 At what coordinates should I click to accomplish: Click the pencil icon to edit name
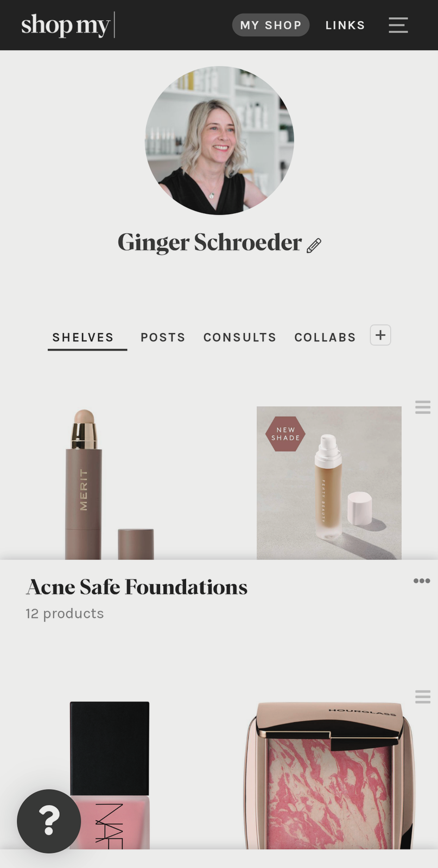[x=314, y=245]
